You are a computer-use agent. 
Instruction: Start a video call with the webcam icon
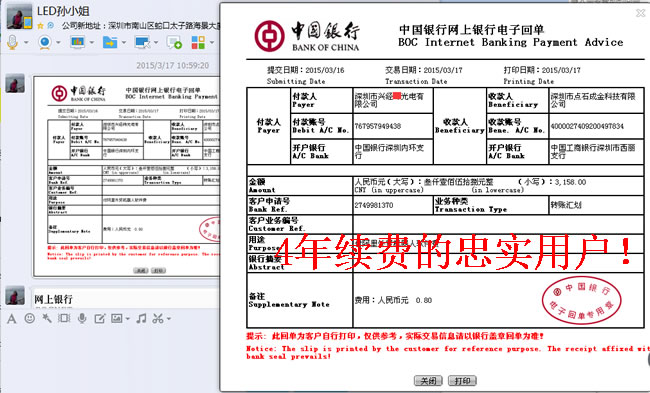coord(45,42)
